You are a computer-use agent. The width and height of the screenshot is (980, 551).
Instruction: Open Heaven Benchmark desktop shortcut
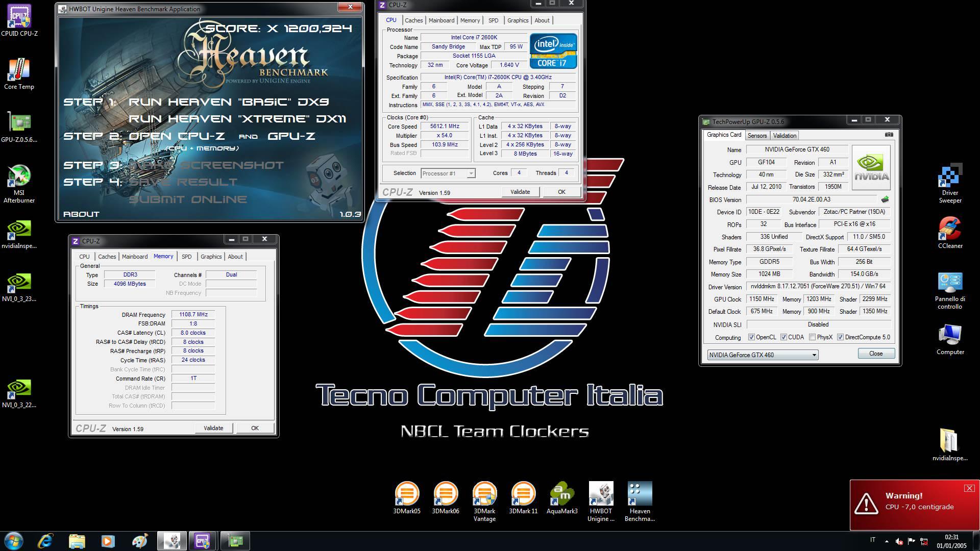click(640, 501)
